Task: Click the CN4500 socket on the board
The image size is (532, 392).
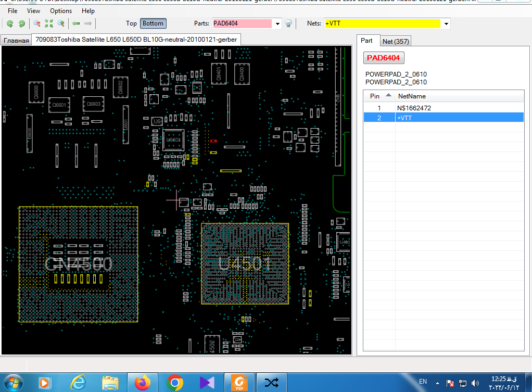Action: [79, 264]
